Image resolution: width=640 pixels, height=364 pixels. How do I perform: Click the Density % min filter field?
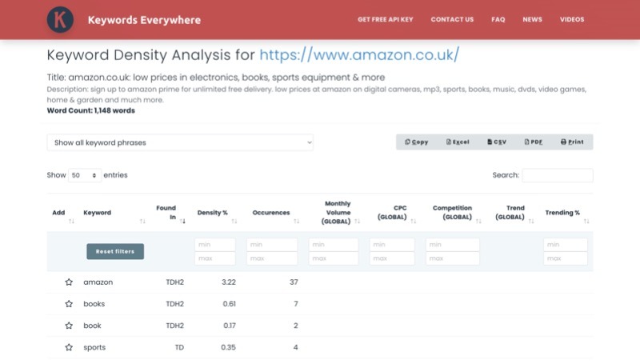point(214,245)
